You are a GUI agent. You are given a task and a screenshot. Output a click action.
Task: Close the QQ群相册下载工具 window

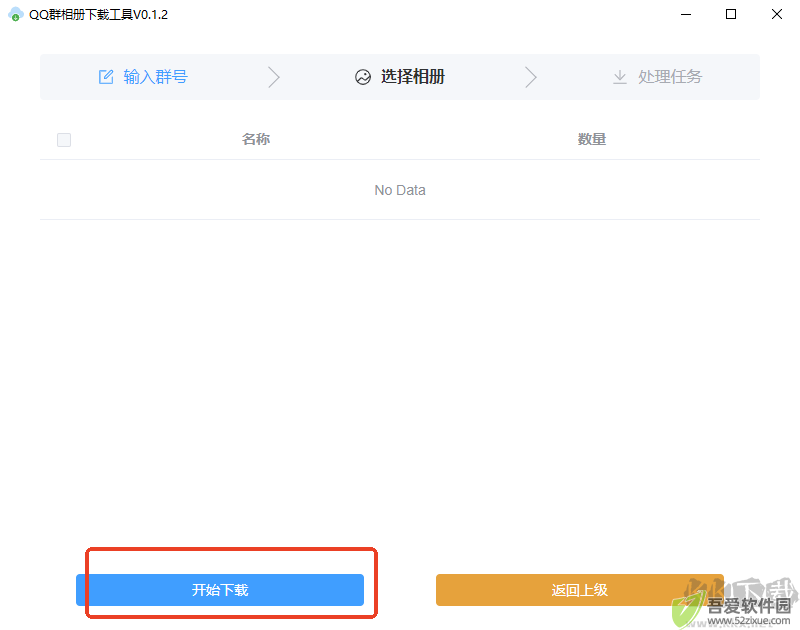click(x=777, y=14)
